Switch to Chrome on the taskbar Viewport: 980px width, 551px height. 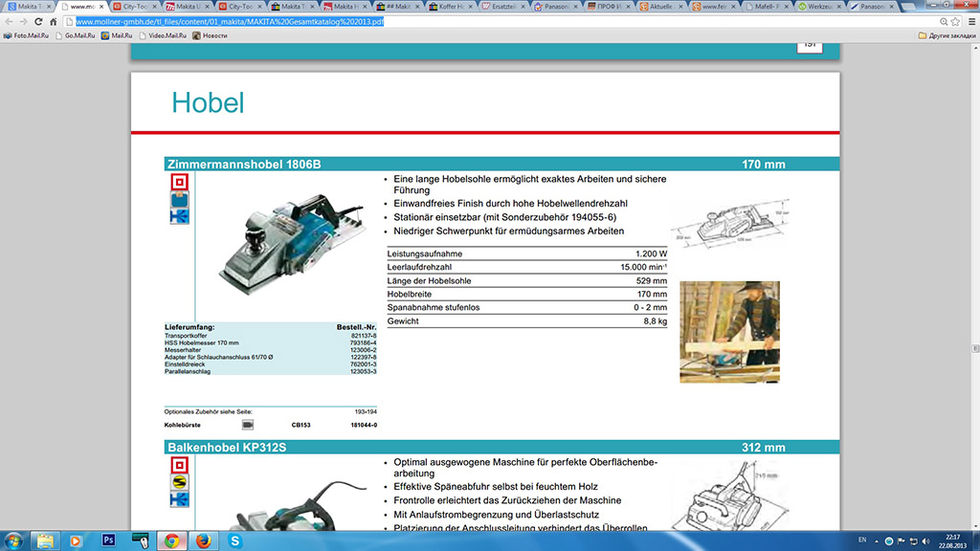[172, 541]
